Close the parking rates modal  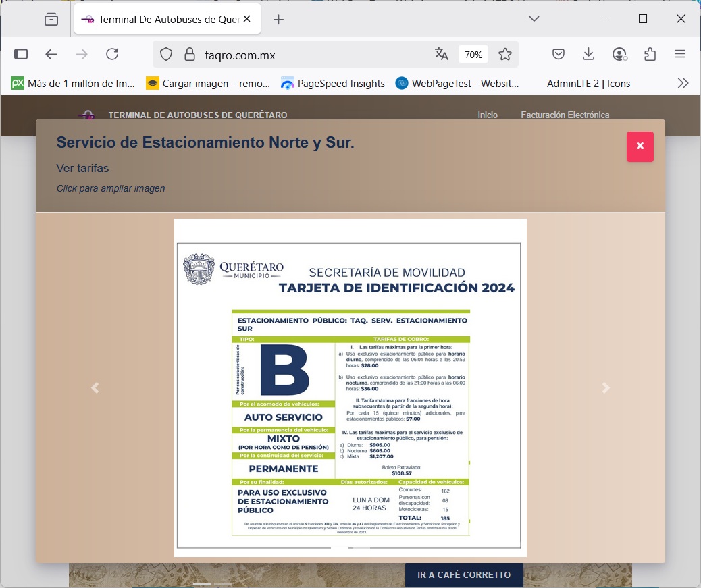pyautogui.click(x=640, y=146)
